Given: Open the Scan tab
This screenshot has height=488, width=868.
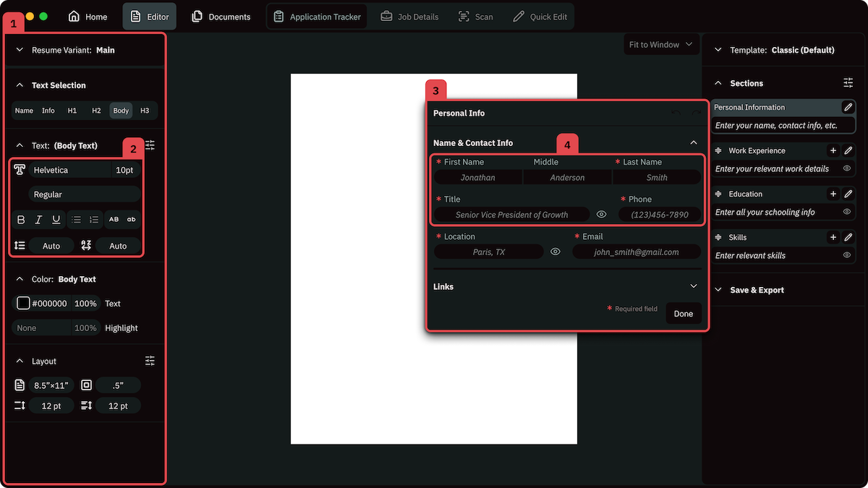Looking at the screenshot, I should (476, 17).
